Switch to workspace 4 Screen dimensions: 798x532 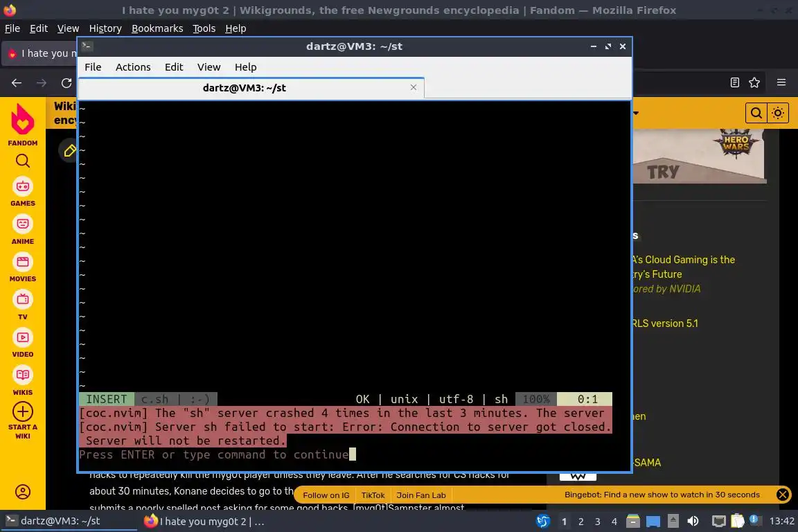(x=614, y=522)
